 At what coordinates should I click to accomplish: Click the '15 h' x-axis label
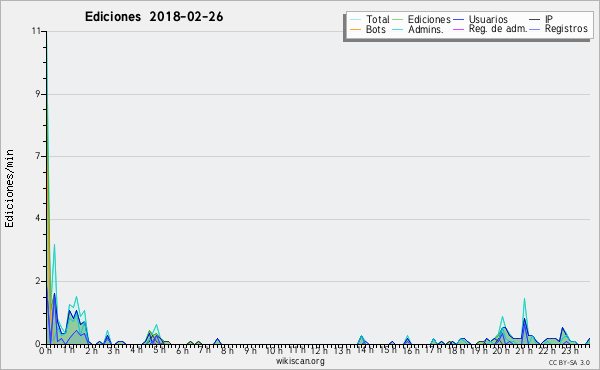pyautogui.click(x=388, y=350)
